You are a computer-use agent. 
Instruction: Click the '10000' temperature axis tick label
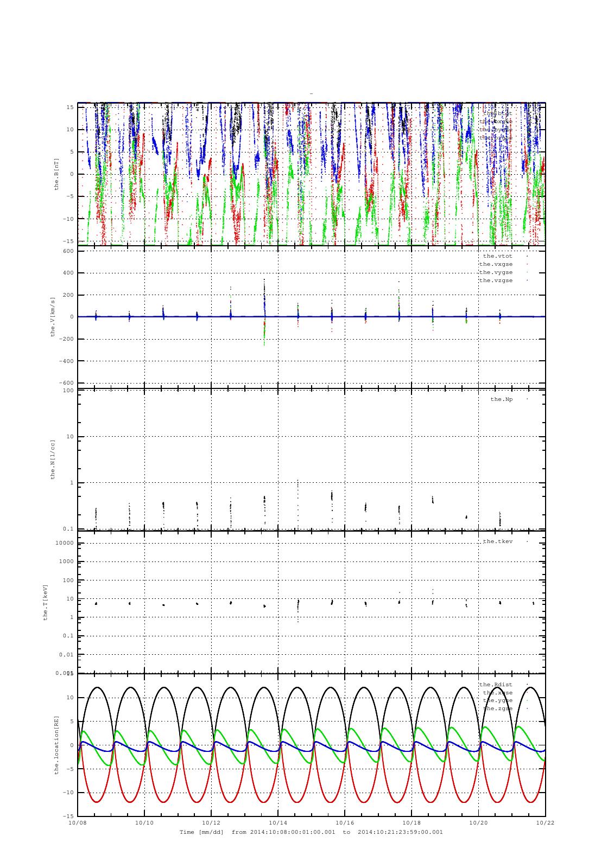tap(65, 543)
